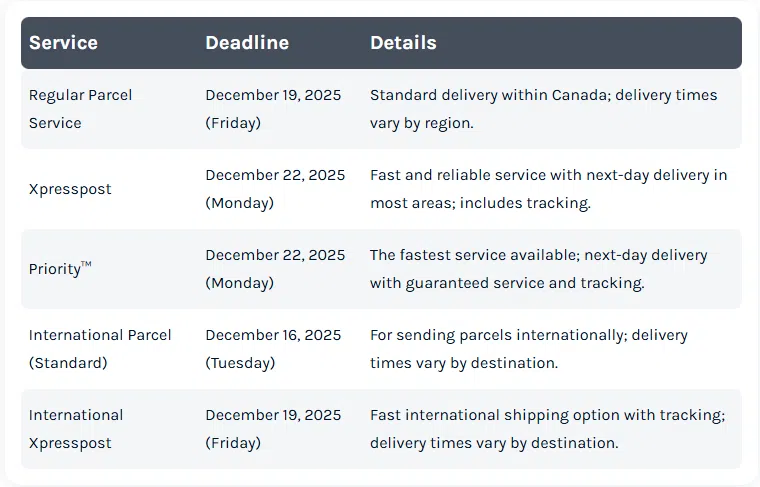Select International Parcel (Standard) cell

[100, 349]
